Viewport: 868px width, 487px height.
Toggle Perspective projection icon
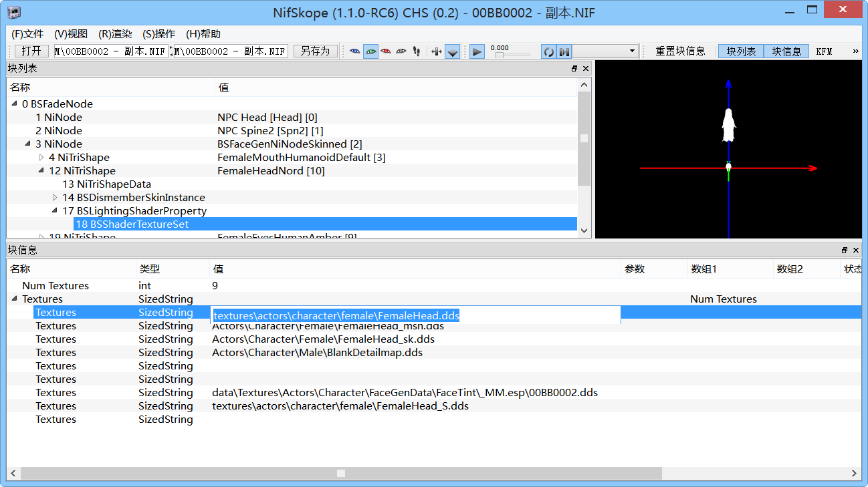pos(453,51)
